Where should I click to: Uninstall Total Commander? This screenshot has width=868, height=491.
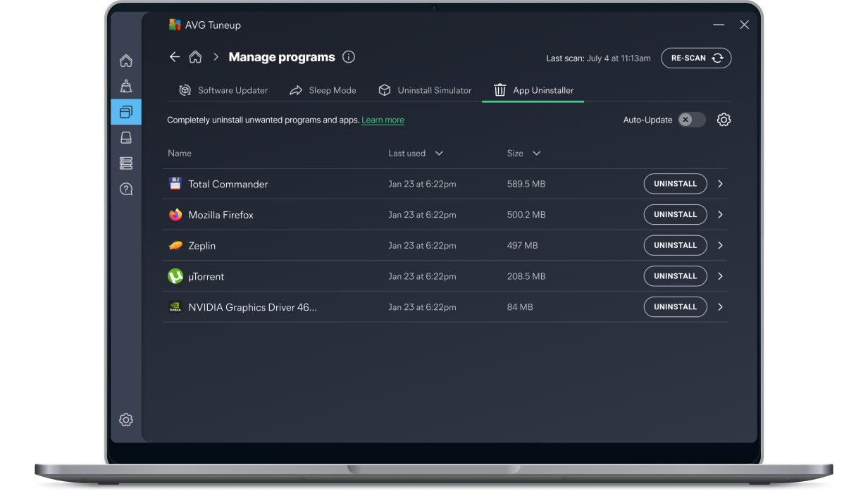point(674,184)
